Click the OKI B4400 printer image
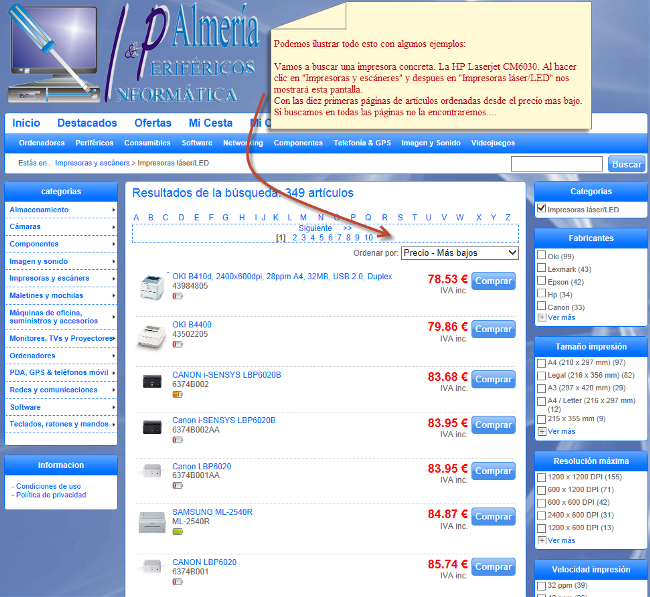This screenshot has width=650, height=597. click(x=152, y=333)
